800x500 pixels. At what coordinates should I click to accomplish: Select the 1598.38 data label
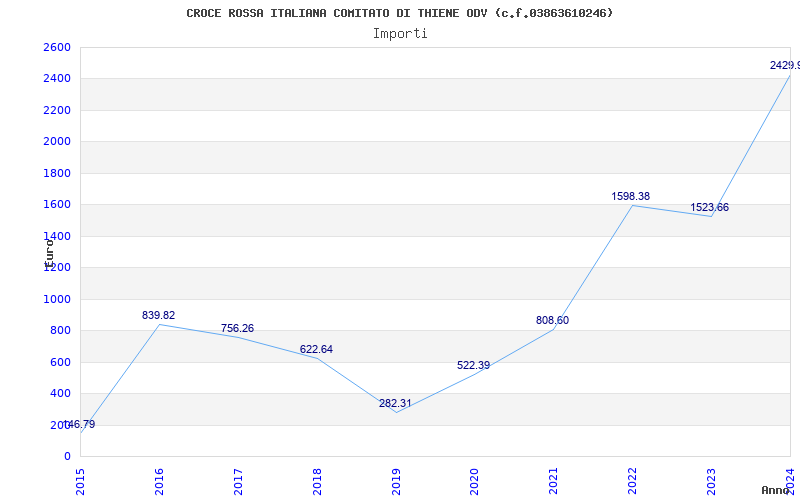pos(631,196)
